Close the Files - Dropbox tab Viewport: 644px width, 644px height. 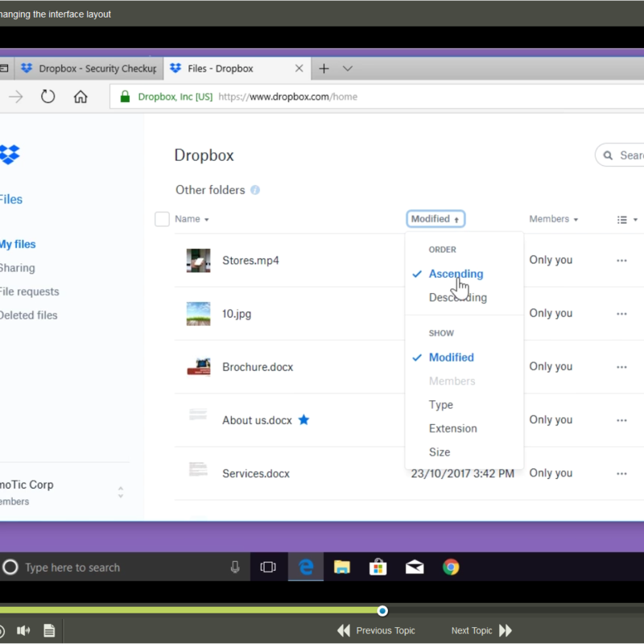point(299,68)
